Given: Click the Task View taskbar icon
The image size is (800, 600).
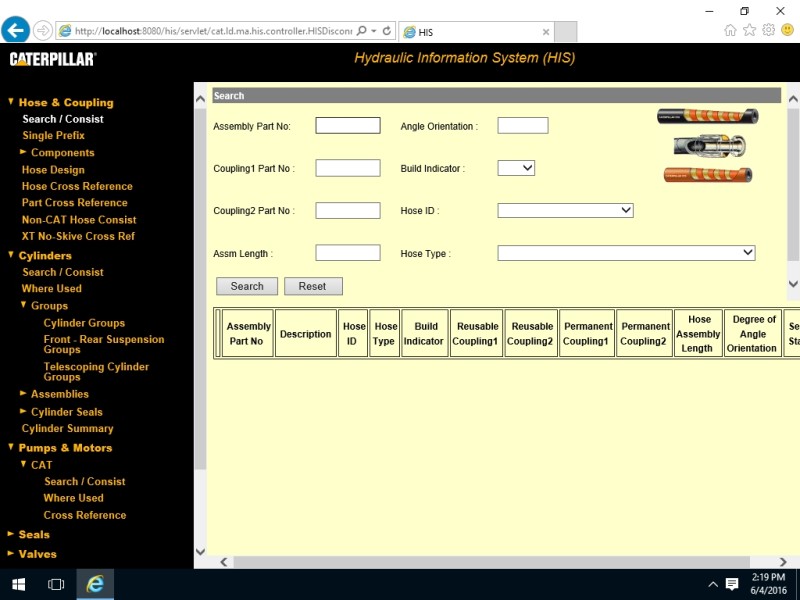Looking at the screenshot, I should [56, 584].
